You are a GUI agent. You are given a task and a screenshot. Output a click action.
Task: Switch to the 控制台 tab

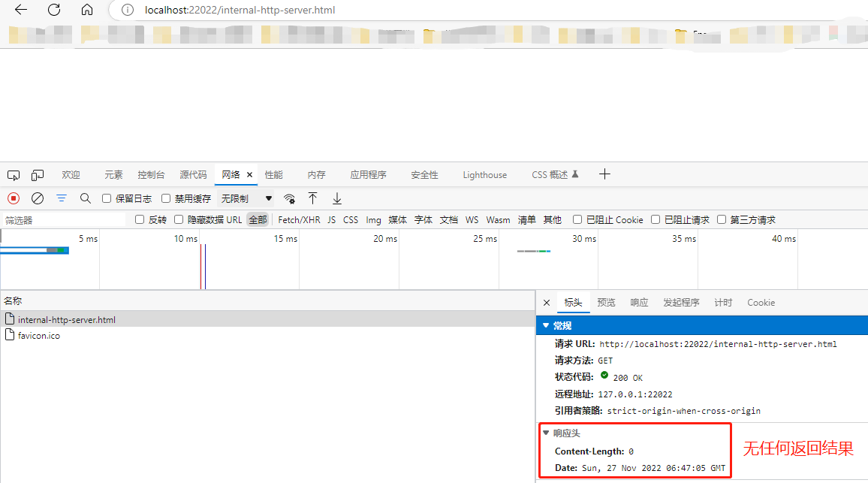pyautogui.click(x=151, y=174)
